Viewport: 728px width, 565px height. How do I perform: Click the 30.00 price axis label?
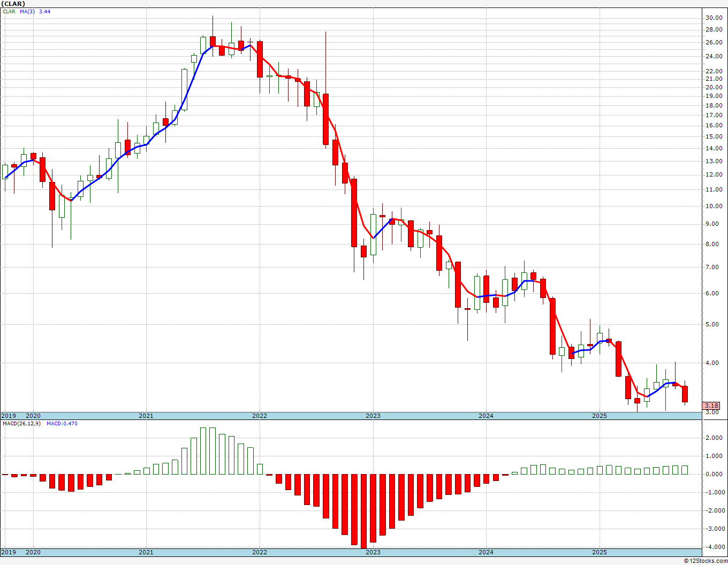(x=714, y=18)
